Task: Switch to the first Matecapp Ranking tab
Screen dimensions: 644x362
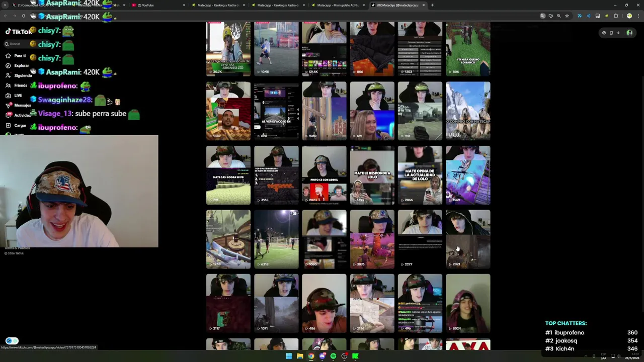Action: tap(218, 5)
